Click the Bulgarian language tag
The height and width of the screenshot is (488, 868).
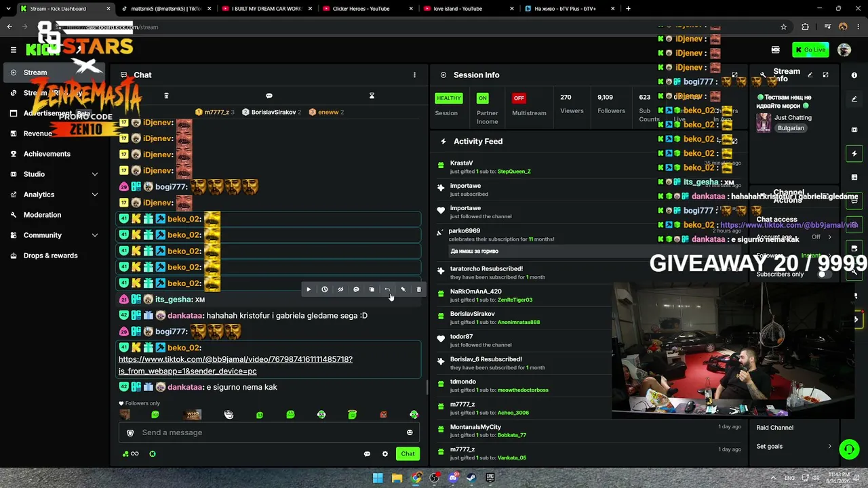[x=791, y=128]
